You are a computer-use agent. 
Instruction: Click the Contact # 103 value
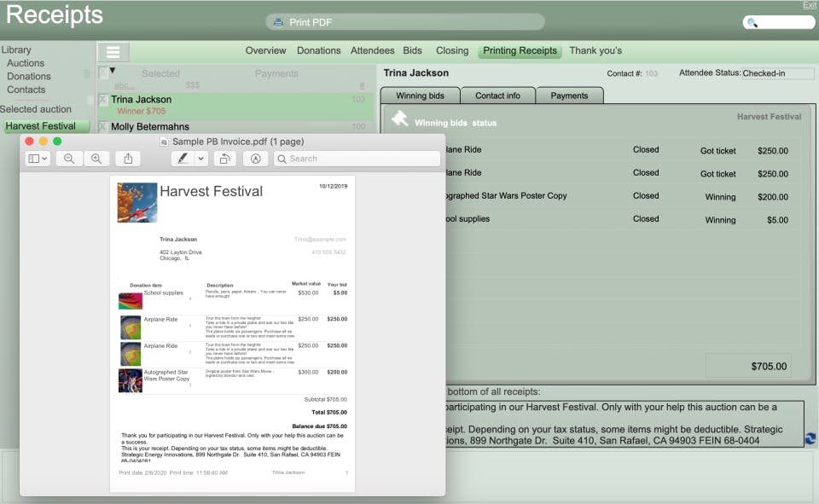point(651,73)
